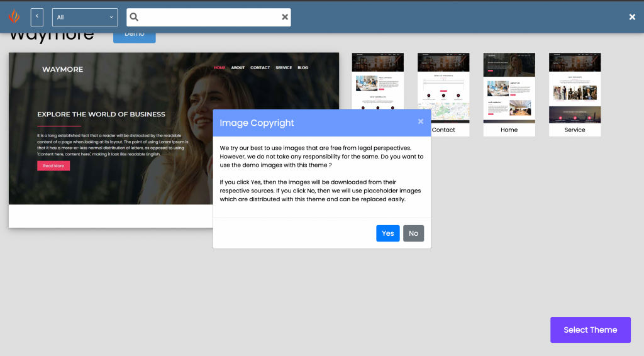
Task: Click SERVICE in the preview navigation
Action: [284, 68]
